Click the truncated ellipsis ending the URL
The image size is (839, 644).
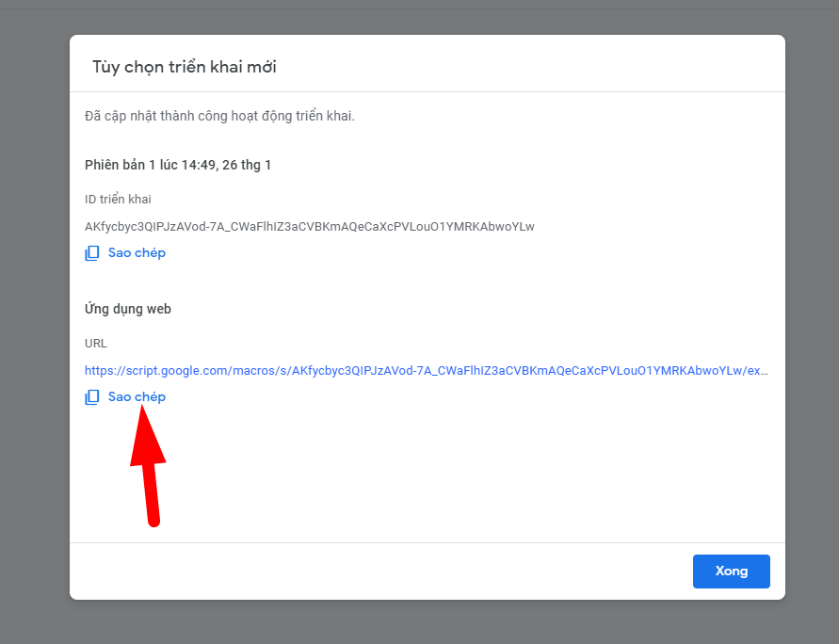pos(765,371)
